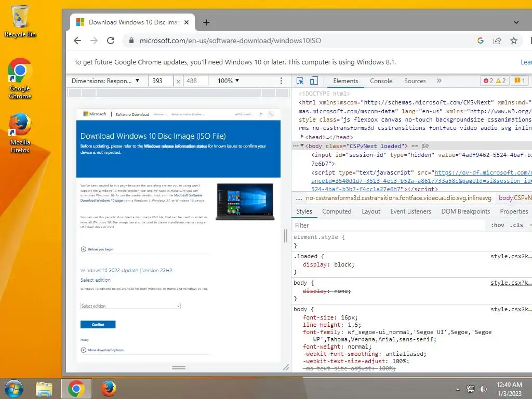Click the blue Confirm button
532x399 pixels.
tap(98, 325)
